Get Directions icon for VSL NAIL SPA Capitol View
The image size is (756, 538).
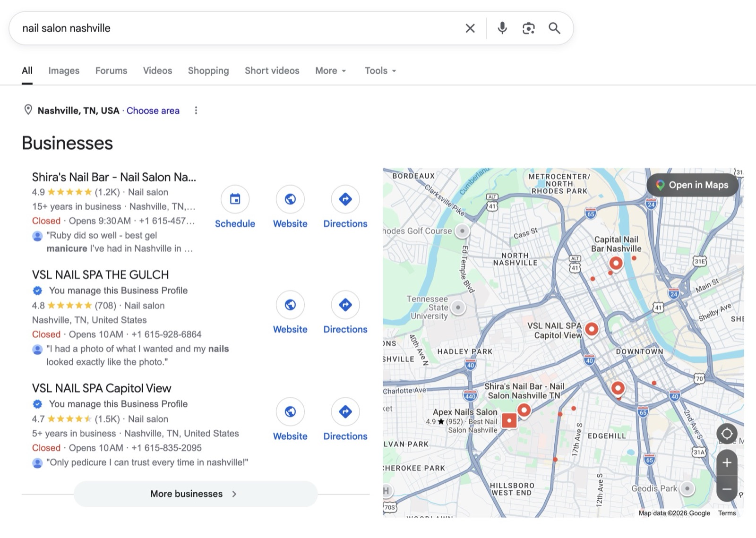coord(345,412)
